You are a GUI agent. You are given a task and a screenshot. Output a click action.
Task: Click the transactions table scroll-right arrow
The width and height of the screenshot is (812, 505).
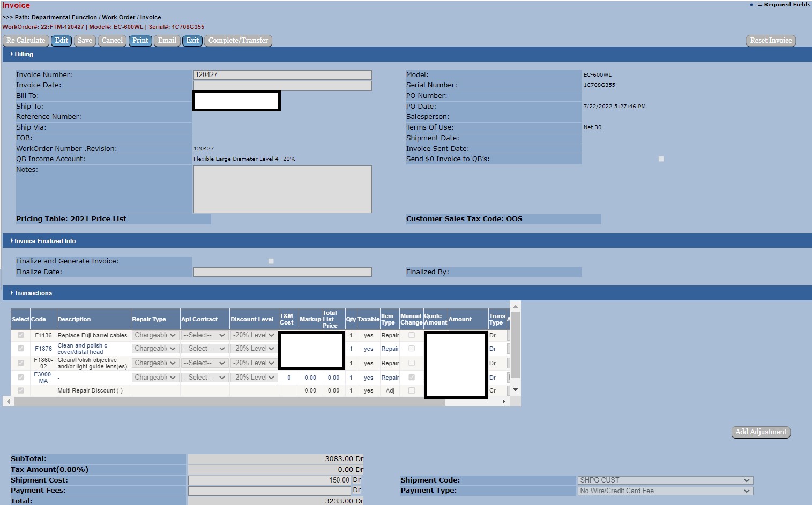tap(504, 401)
